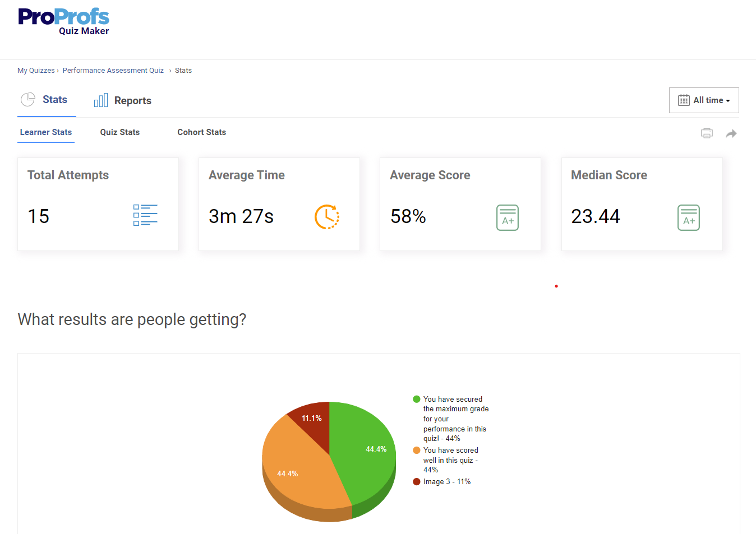Click the Median Score grade icon

pyautogui.click(x=689, y=218)
